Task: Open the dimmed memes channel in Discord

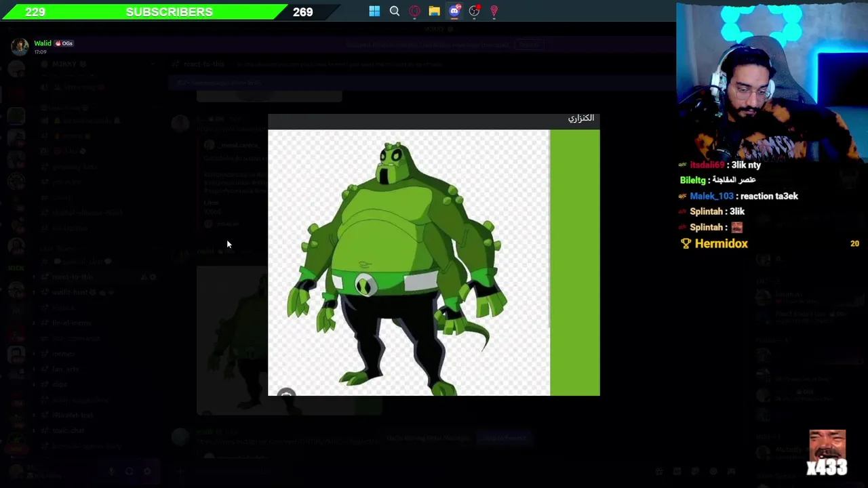Action: point(64,354)
